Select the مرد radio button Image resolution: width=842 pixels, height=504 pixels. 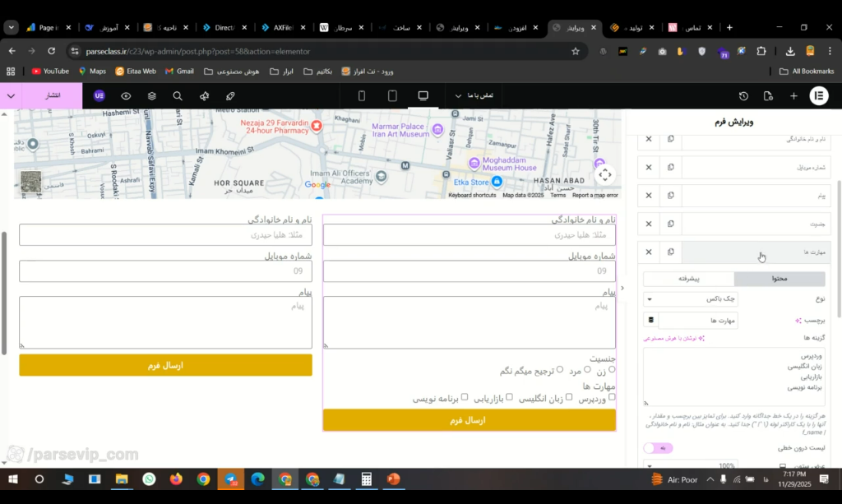tap(587, 369)
